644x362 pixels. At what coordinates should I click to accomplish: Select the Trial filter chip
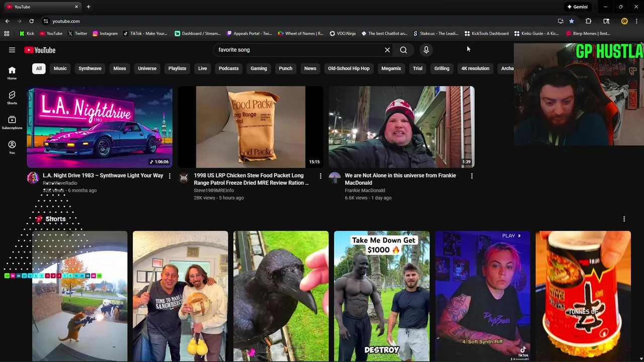point(418,68)
